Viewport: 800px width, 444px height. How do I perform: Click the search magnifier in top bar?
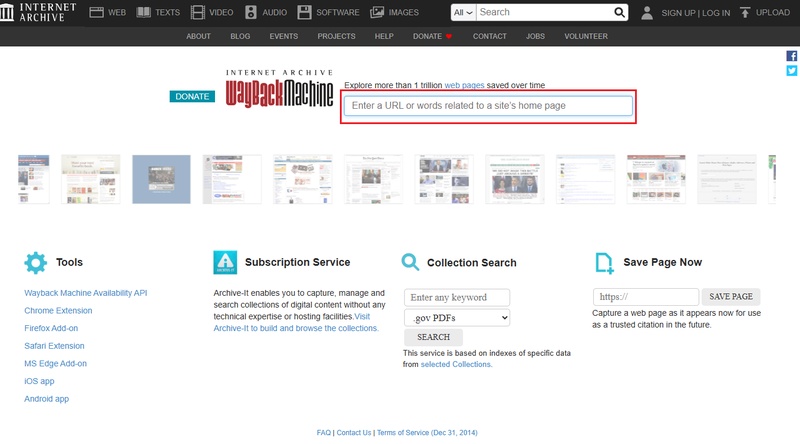tap(619, 12)
